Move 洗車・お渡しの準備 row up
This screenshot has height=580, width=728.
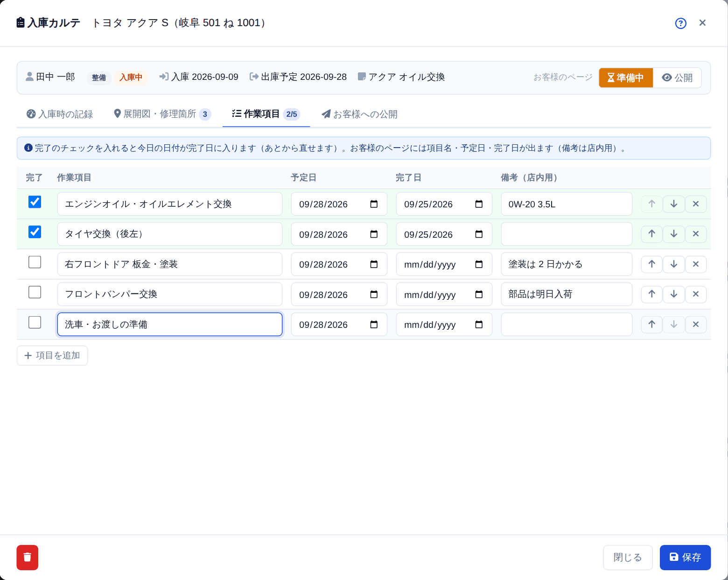652,325
